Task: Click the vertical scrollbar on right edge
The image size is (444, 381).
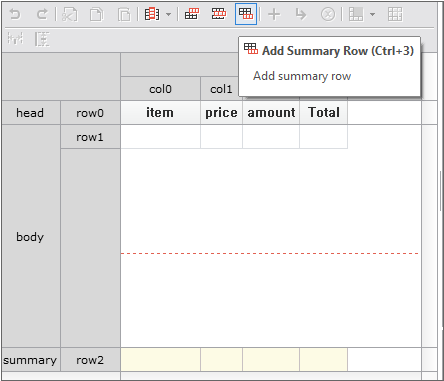Action: coord(441,191)
